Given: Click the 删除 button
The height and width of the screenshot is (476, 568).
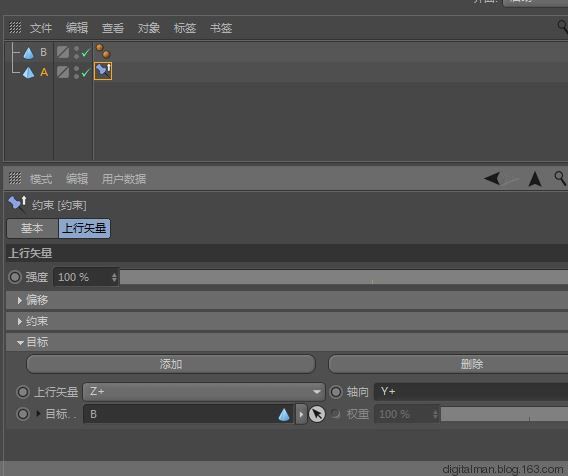Looking at the screenshot, I should 448,364.
